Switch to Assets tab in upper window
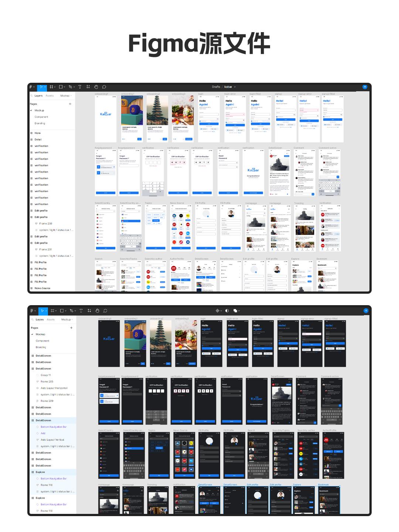The width and height of the screenshot is (399, 532). click(50, 96)
